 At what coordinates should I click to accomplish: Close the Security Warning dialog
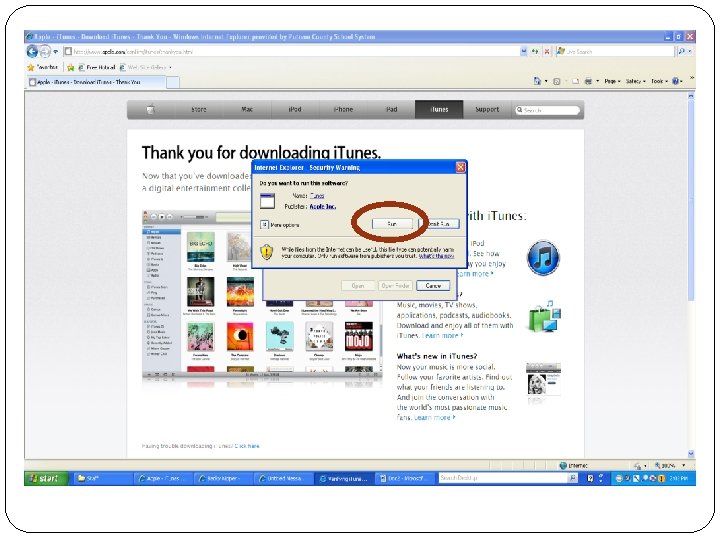(x=461, y=167)
